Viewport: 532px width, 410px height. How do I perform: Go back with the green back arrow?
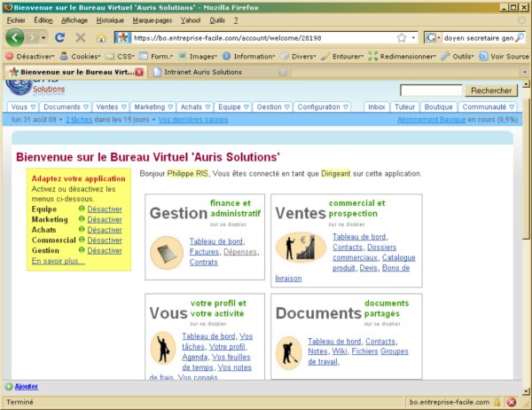click(x=15, y=37)
